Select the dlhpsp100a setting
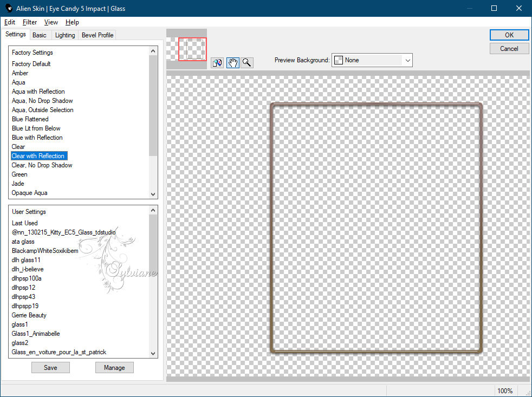The height and width of the screenshot is (397, 532). 27,278
